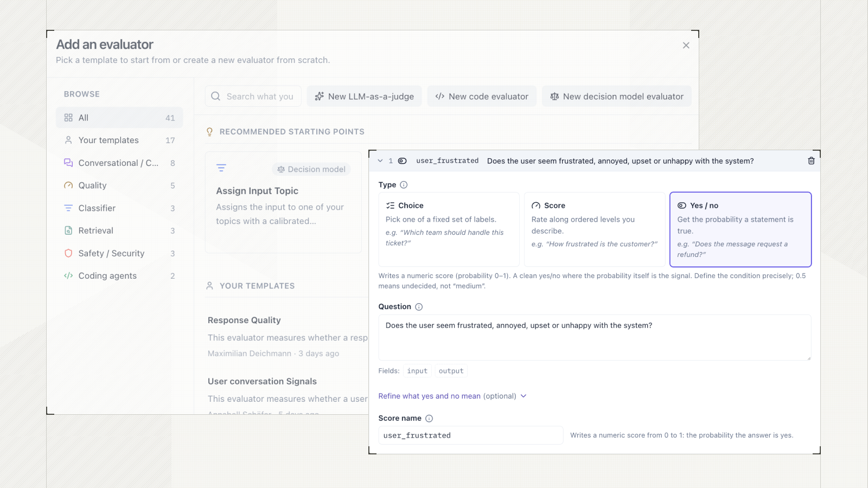The width and height of the screenshot is (868, 488).
Task: Click the user_frustrated name in the header row
Action: [x=448, y=161]
